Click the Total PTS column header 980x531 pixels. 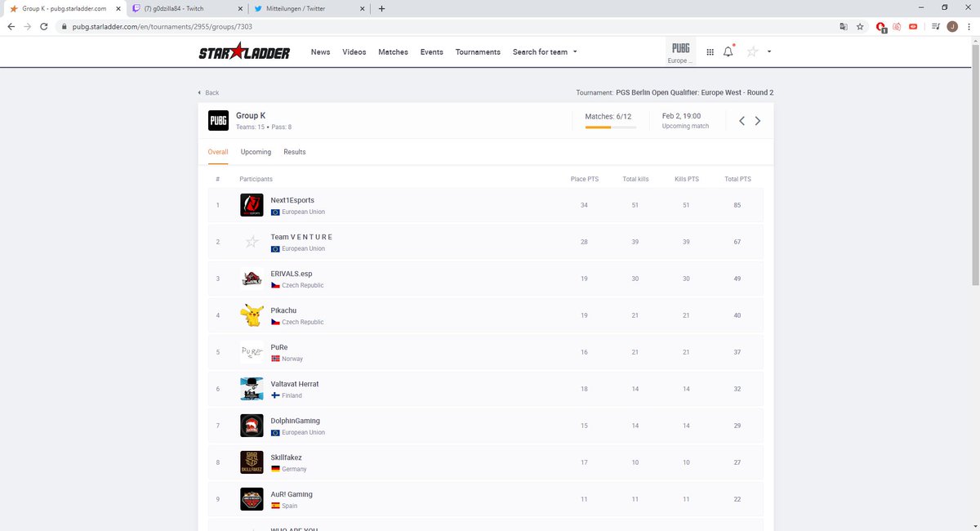point(737,179)
